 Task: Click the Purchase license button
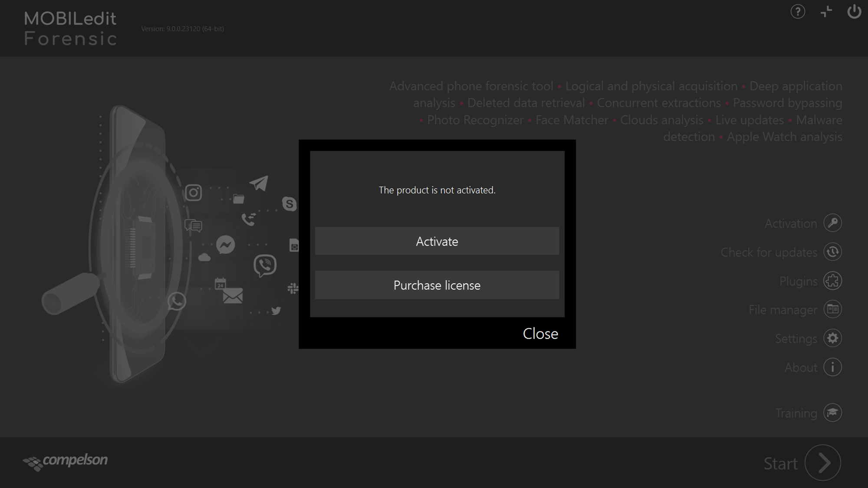click(437, 285)
